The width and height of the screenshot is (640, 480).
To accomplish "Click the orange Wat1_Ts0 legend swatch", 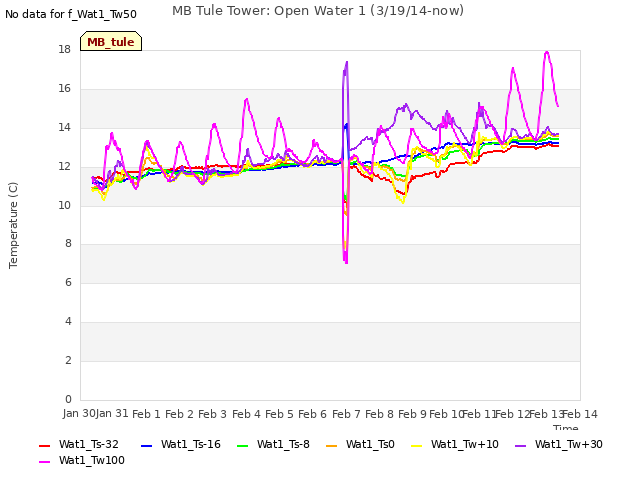I will tap(331, 446).
